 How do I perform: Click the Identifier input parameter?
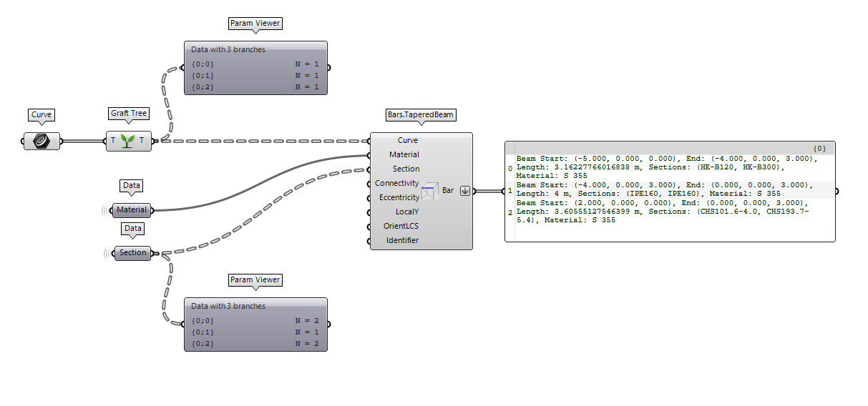coord(402,241)
